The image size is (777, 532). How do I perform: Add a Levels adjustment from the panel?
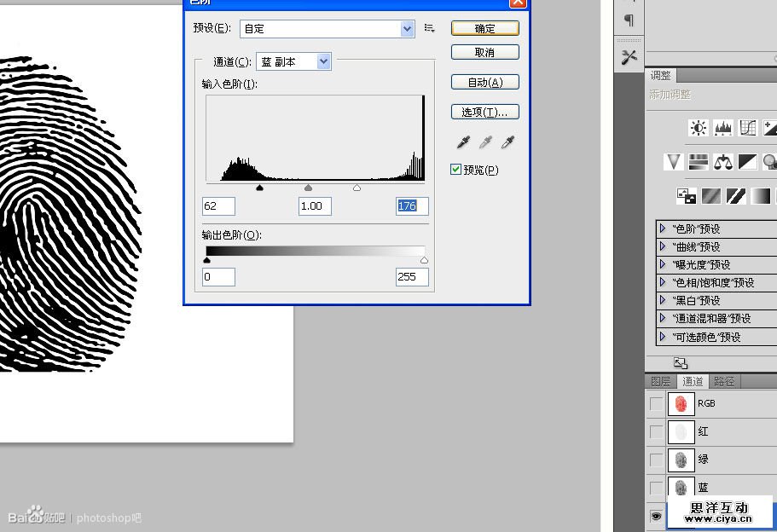click(723, 128)
